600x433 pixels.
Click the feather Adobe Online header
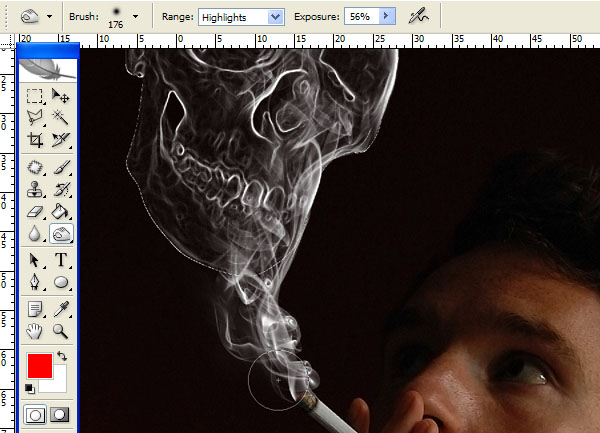[x=47, y=70]
